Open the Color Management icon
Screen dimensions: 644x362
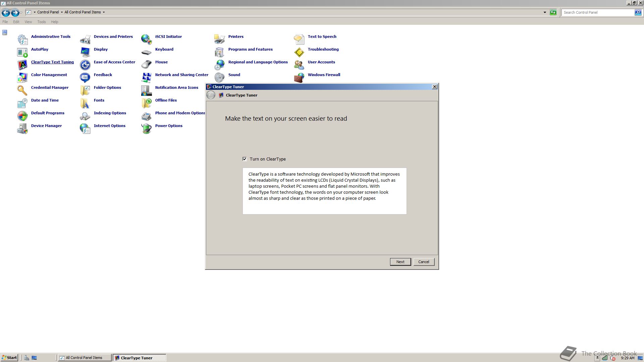pyautogui.click(x=22, y=78)
